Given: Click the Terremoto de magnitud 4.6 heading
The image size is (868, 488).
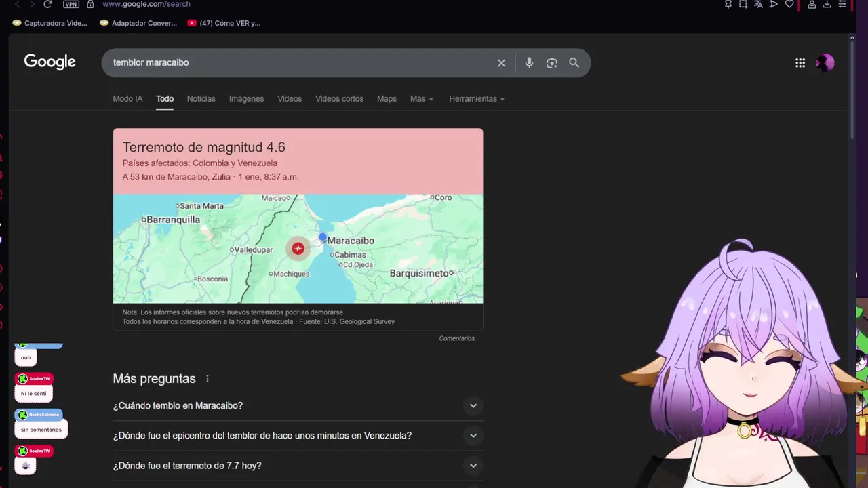Looking at the screenshot, I should point(203,147).
